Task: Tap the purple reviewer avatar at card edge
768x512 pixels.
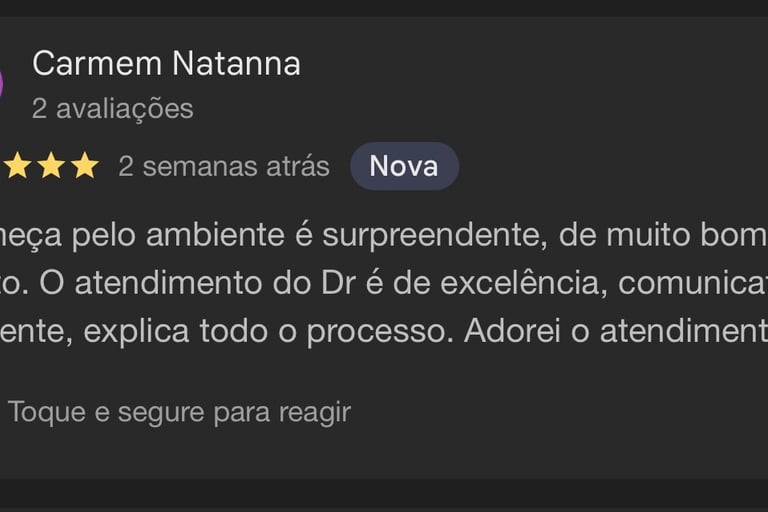Action: [1, 84]
